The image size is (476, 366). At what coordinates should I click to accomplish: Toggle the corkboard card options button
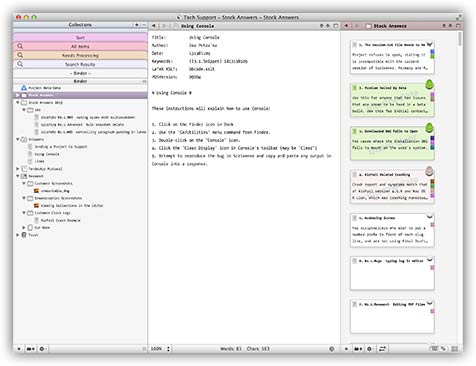455,349
